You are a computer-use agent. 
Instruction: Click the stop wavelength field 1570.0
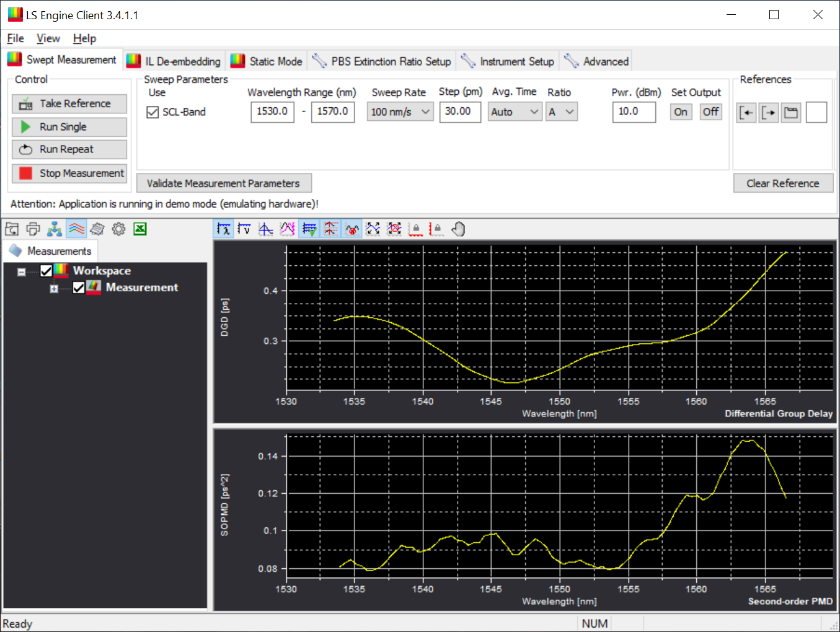pos(333,112)
